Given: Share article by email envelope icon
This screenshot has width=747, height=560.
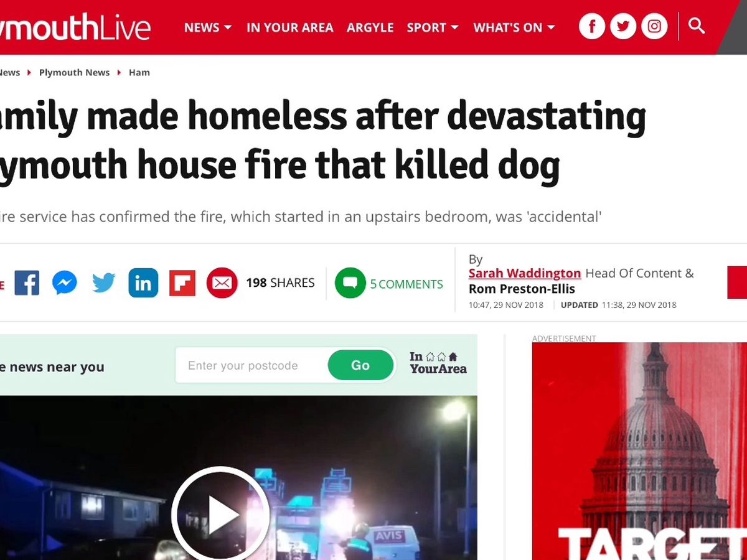Looking at the screenshot, I should (222, 283).
